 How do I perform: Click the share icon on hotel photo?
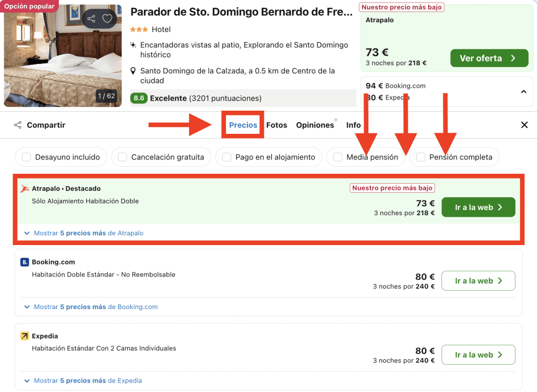[92, 19]
